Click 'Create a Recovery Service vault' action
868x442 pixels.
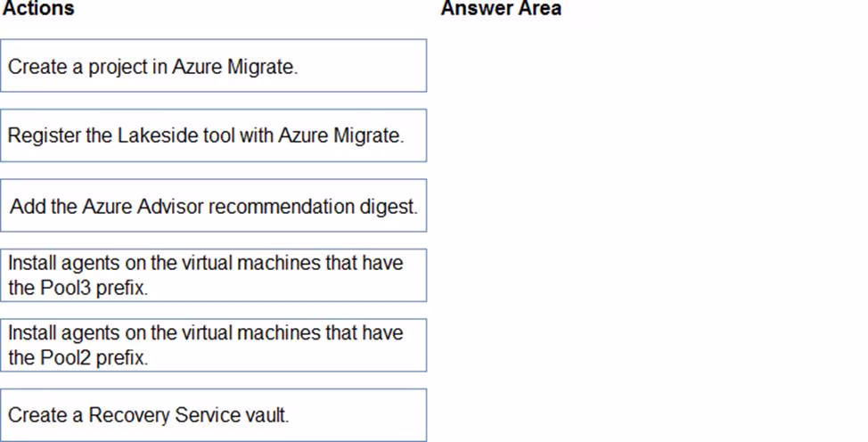213,415
